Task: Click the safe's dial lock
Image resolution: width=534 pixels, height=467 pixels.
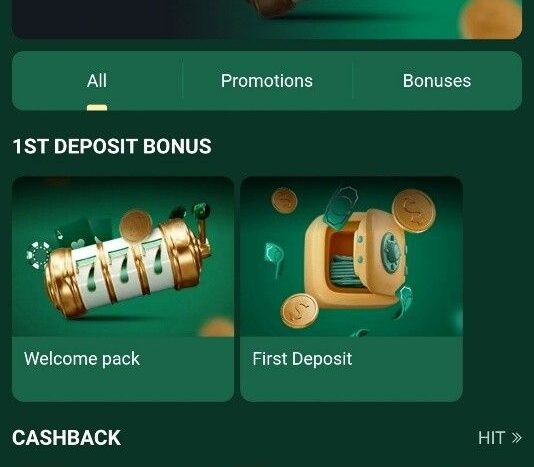Action: click(392, 252)
